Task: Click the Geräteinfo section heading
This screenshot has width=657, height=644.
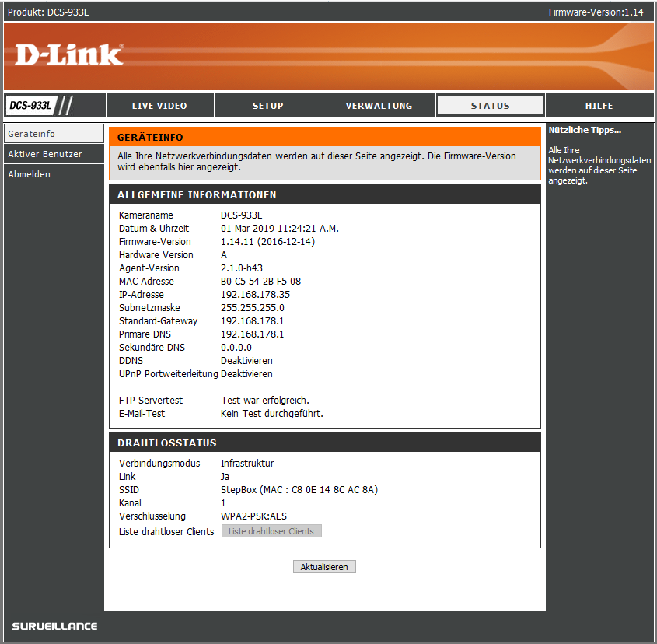Action: (x=150, y=138)
